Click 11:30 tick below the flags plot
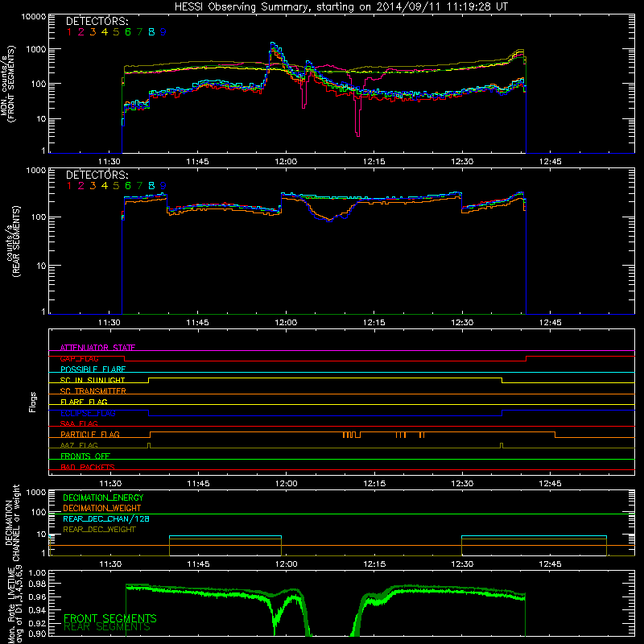This screenshot has width=644, height=644. click(110, 484)
